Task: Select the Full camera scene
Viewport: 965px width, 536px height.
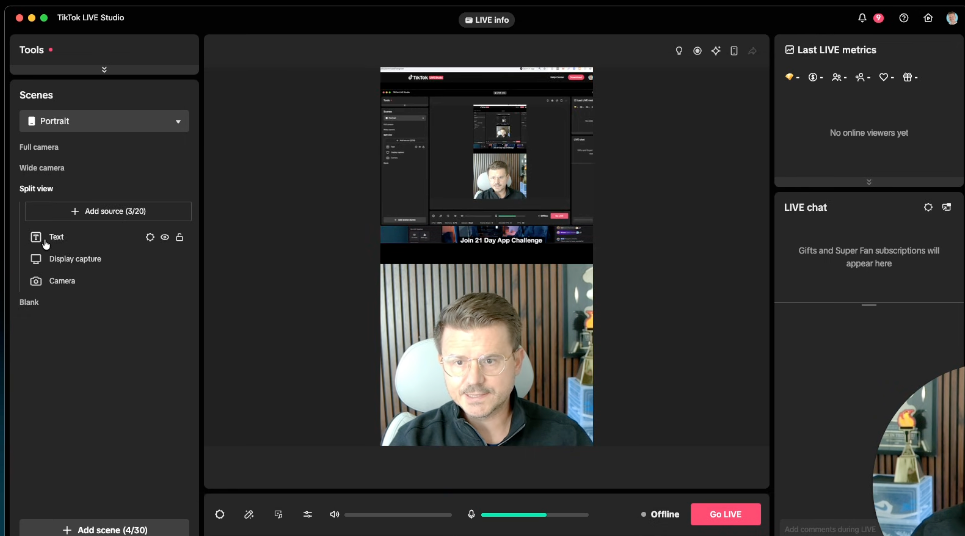Action: 39,147
